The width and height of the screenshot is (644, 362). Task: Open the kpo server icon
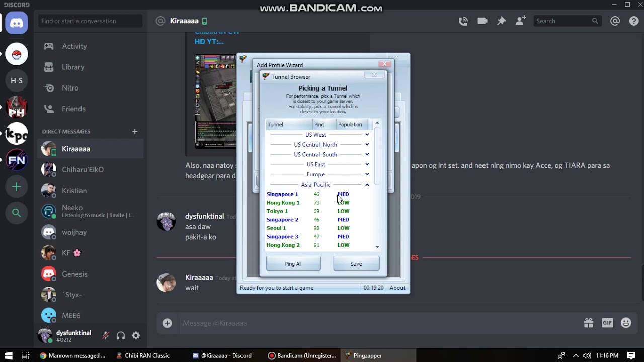click(17, 134)
